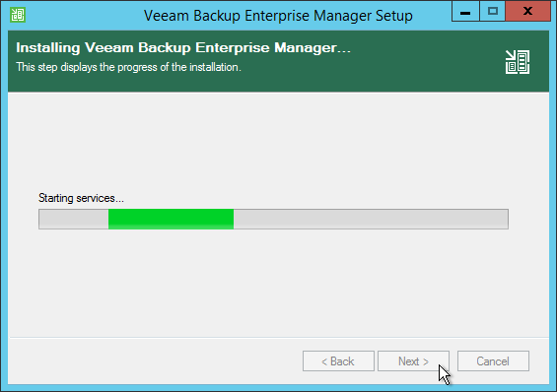Click the "This step displays the progress" subtitle
This screenshot has height=392, width=557.
click(128, 67)
